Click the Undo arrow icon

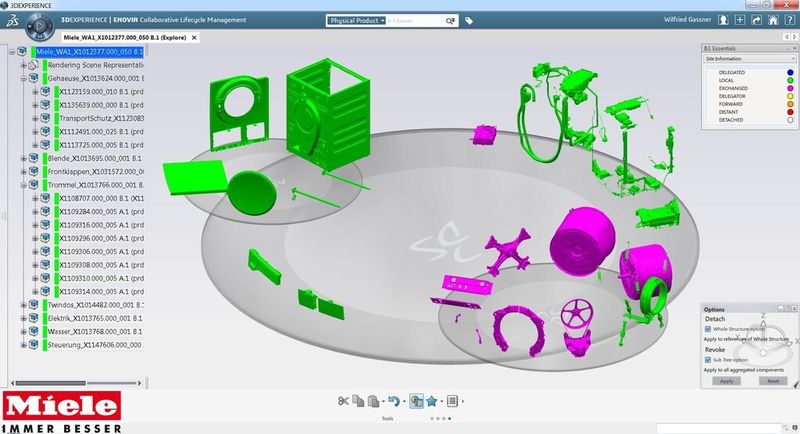click(393, 401)
